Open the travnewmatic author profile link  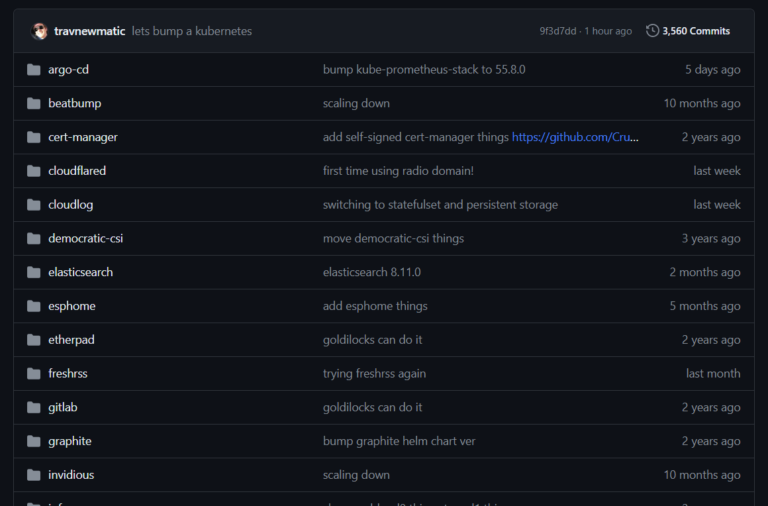[90, 31]
